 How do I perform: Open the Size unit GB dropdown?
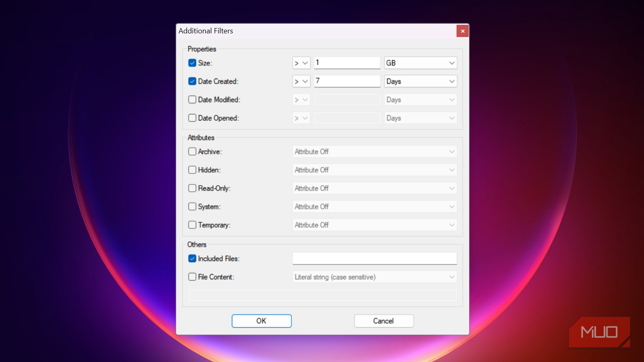[421, 63]
